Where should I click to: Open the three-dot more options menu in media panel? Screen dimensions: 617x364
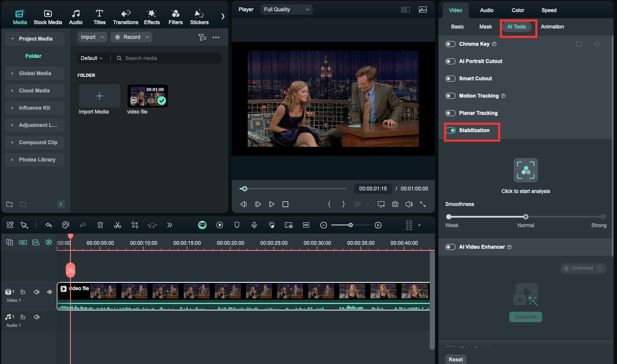(x=216, y=37)
